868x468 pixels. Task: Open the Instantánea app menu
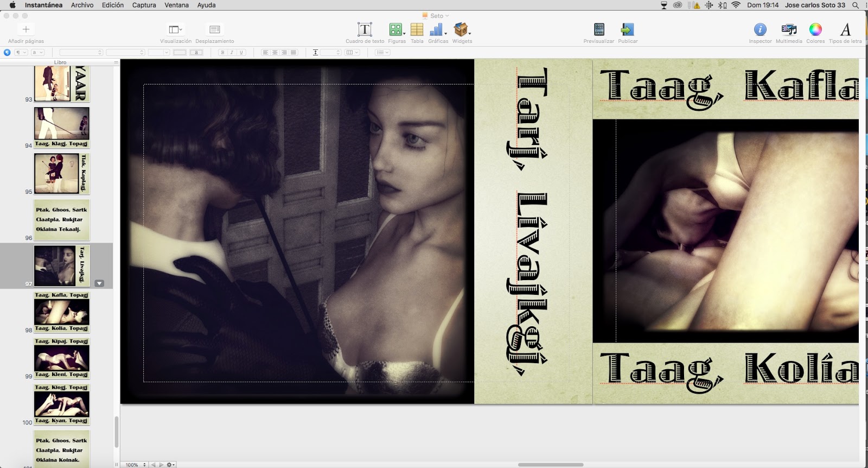(x=43, y=5)
